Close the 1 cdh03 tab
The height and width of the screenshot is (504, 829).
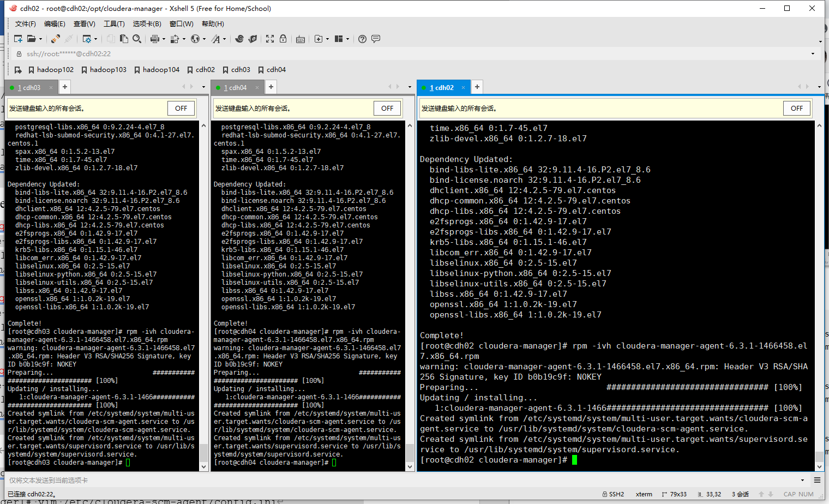(51, 87)
